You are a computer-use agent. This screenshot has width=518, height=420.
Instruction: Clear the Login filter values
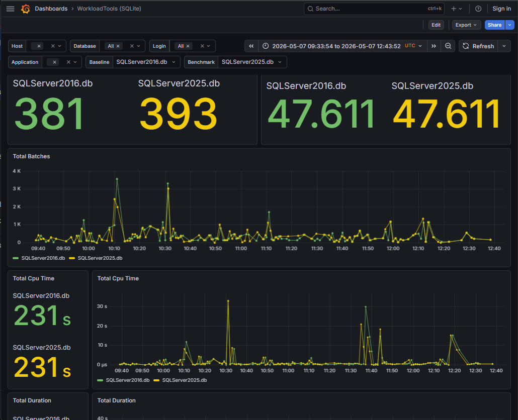(202, 46)
